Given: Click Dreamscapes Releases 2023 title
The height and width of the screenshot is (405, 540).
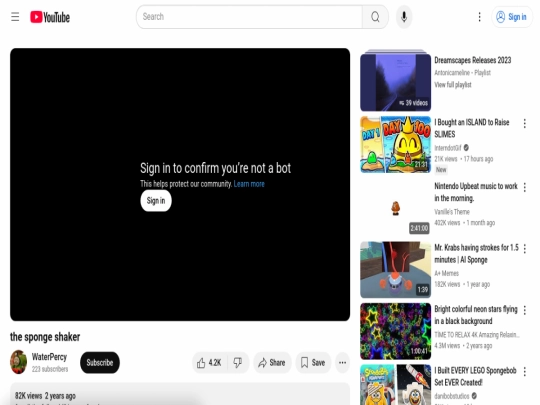Looking at the screenshot, I should (472, 60).
